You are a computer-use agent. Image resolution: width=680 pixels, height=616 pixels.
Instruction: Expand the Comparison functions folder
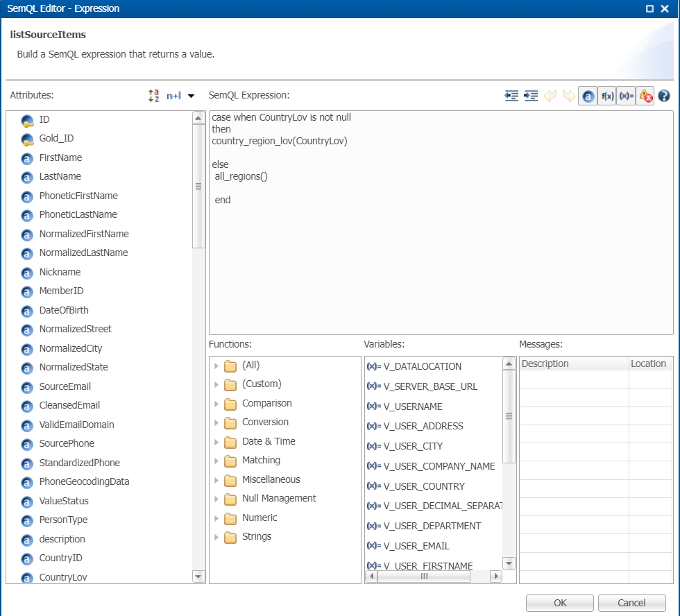point(216,404)
